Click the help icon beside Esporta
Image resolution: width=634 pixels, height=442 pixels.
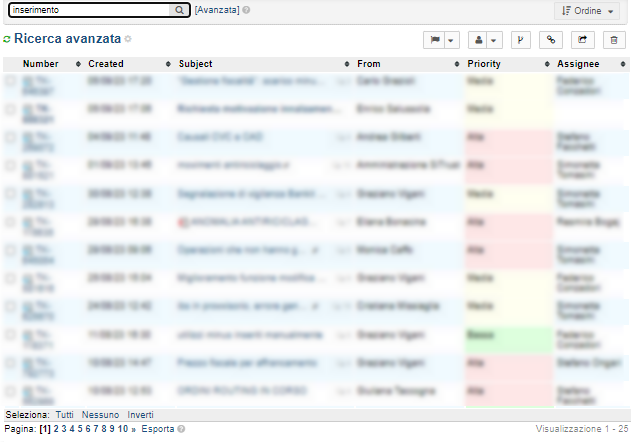tap(180, 429)
